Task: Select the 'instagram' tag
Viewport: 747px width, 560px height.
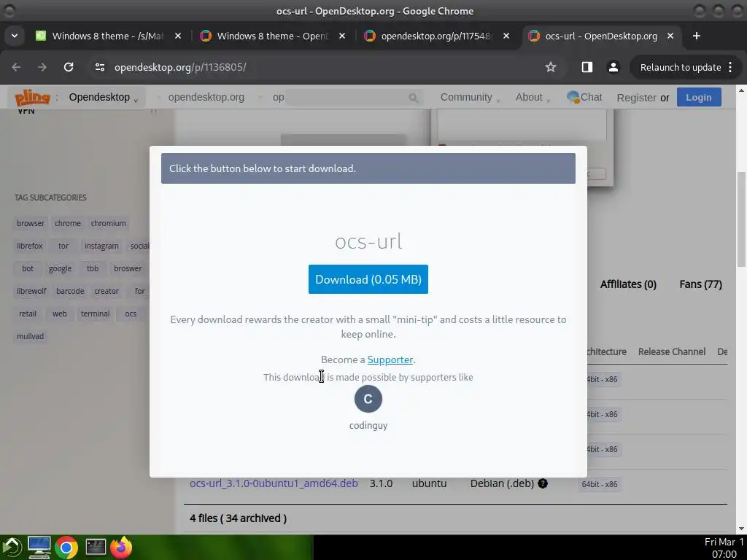Action: click(x=101, y=246)
